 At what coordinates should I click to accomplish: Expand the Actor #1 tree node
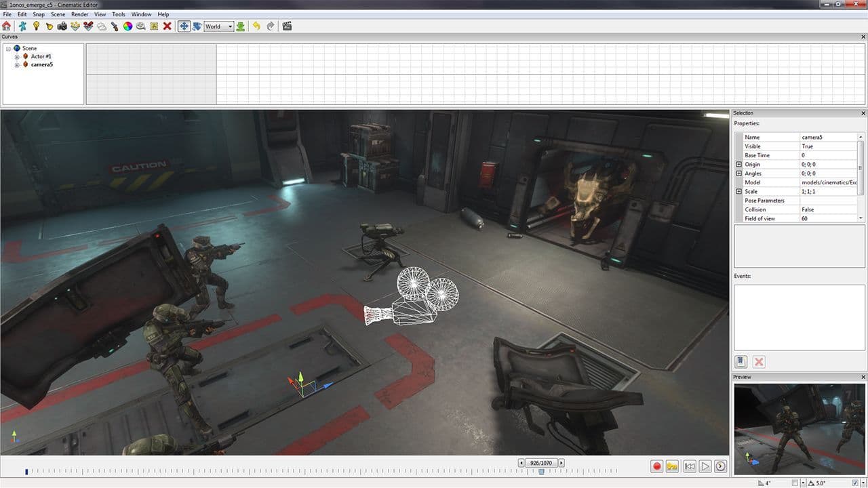17,57
